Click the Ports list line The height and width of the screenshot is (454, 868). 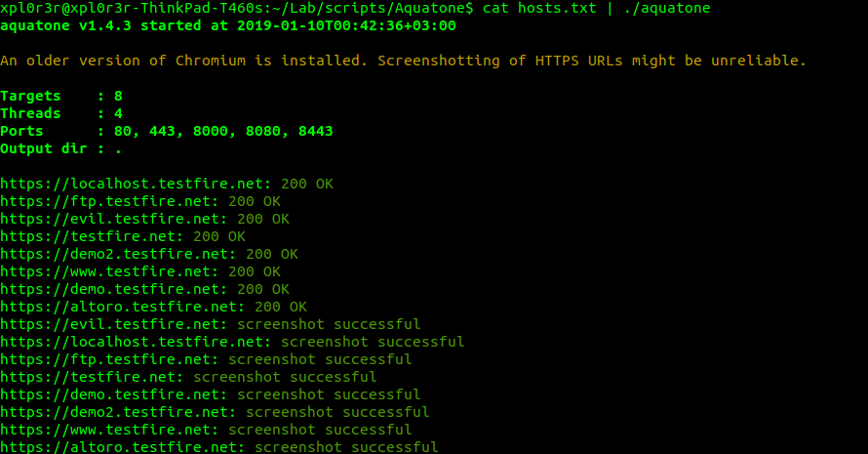(x=167, y=132)
